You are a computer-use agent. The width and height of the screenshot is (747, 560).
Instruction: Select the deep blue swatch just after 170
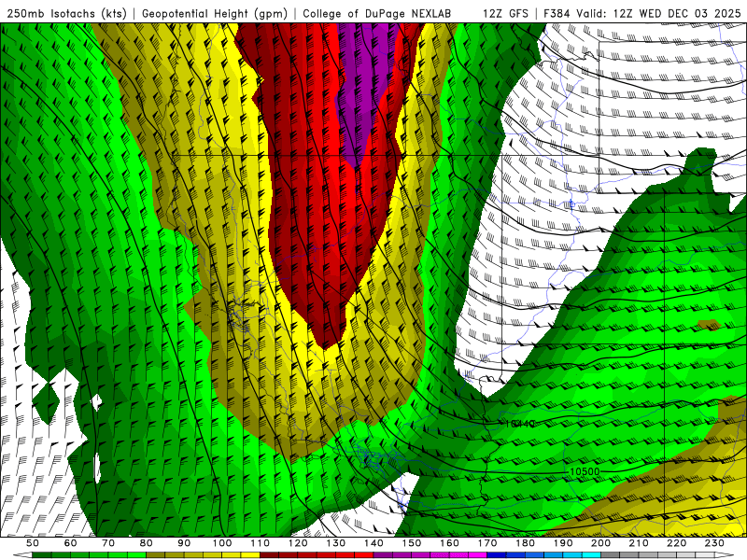(497, 555)
